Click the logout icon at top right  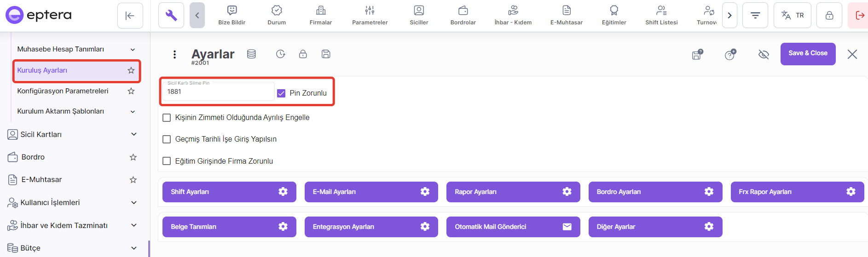(859, 16)
